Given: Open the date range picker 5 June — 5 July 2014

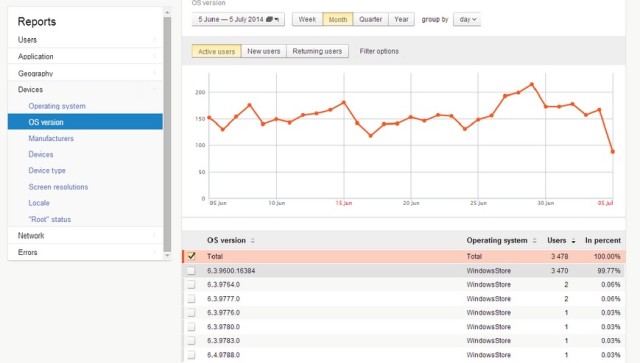Looking at the screenshot, I should tap(238, 19).
